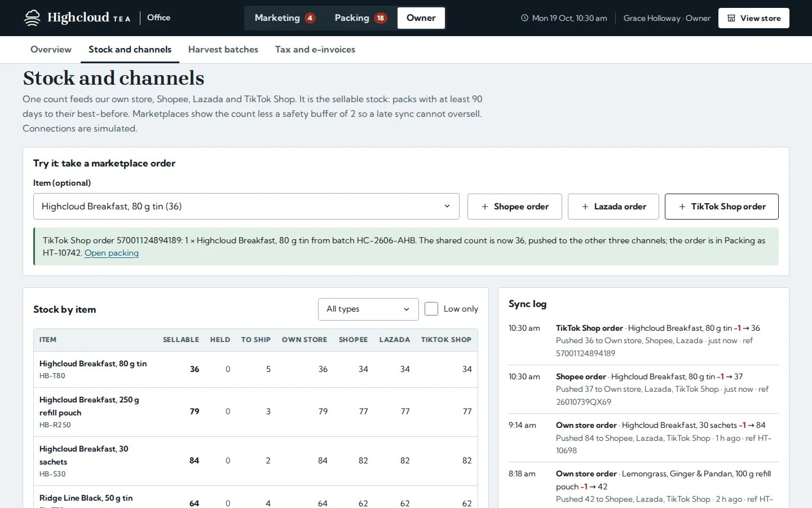The width and height of the screenshot is (812, 508).
Task: Click sellable count 79 for refill pouch
Action: 195,411
